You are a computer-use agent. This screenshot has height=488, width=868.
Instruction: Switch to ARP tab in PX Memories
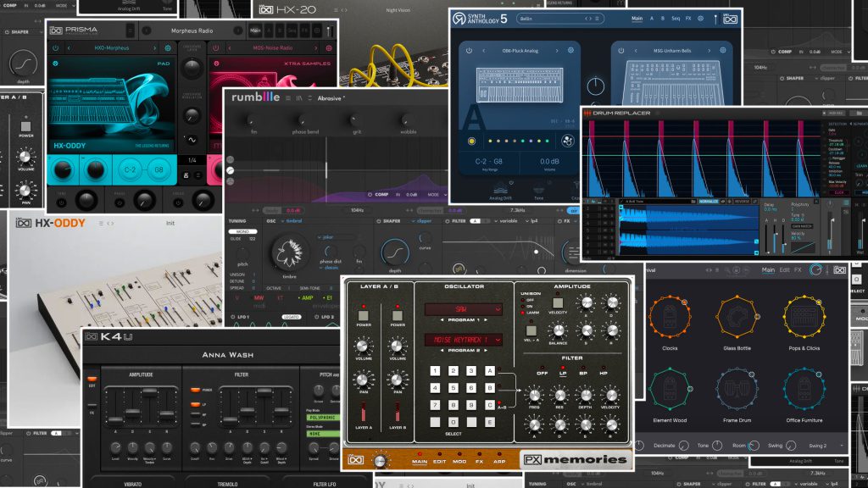pyautogui.click(x=498, y=460)
